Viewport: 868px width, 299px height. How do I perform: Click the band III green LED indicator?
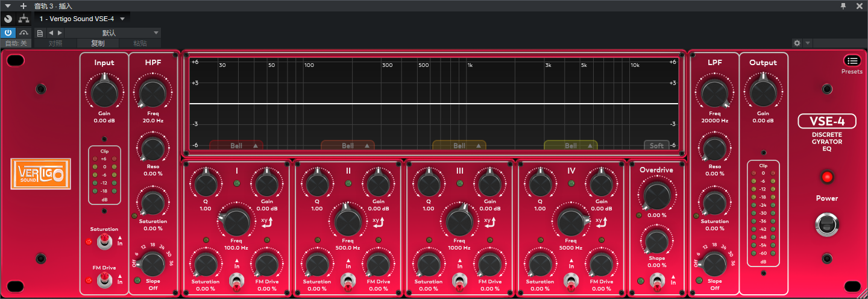point(460,183)
